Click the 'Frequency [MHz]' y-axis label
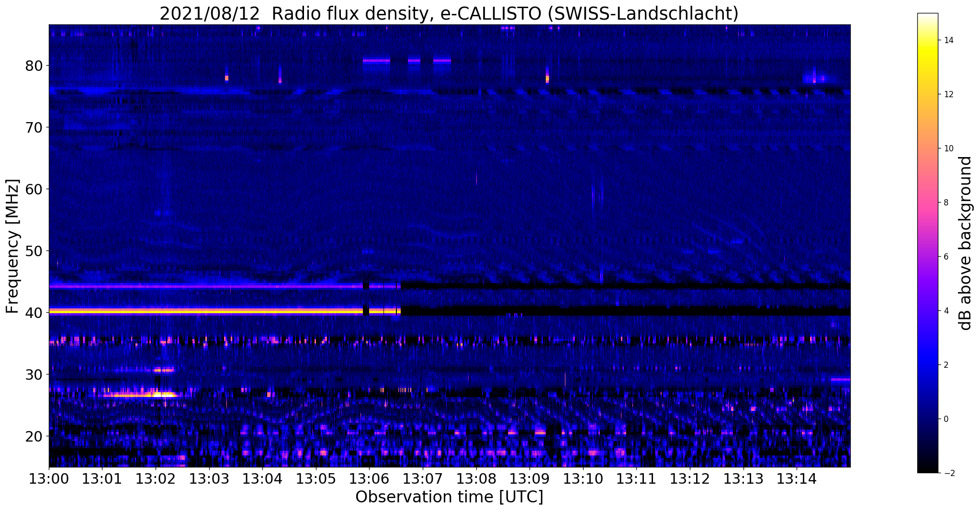 [x=13, y=246]
